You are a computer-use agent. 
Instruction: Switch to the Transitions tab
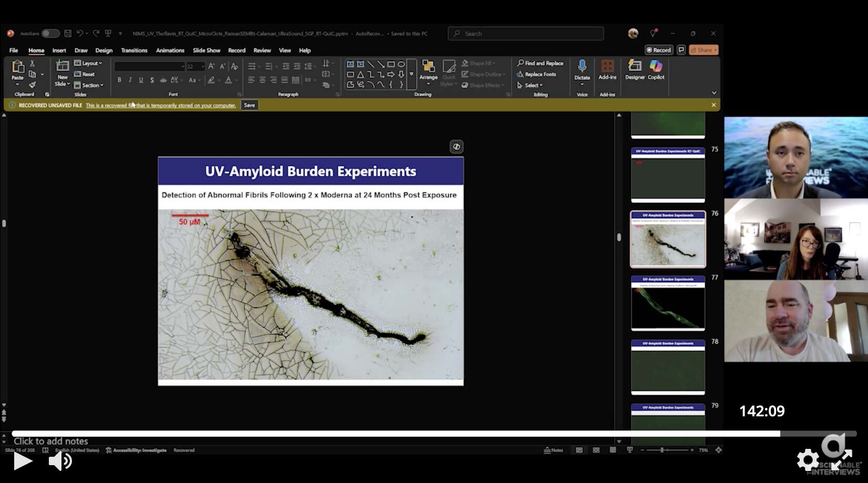[x=134, y=50]
